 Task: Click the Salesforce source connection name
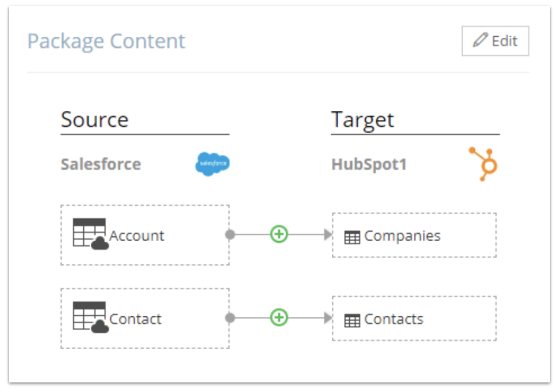(101, 165)
